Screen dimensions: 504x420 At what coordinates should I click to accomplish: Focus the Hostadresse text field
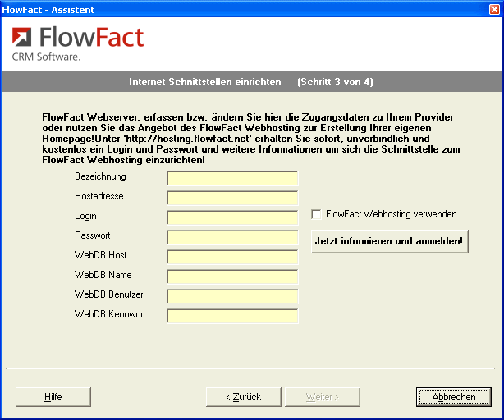[x=232, y=199]
